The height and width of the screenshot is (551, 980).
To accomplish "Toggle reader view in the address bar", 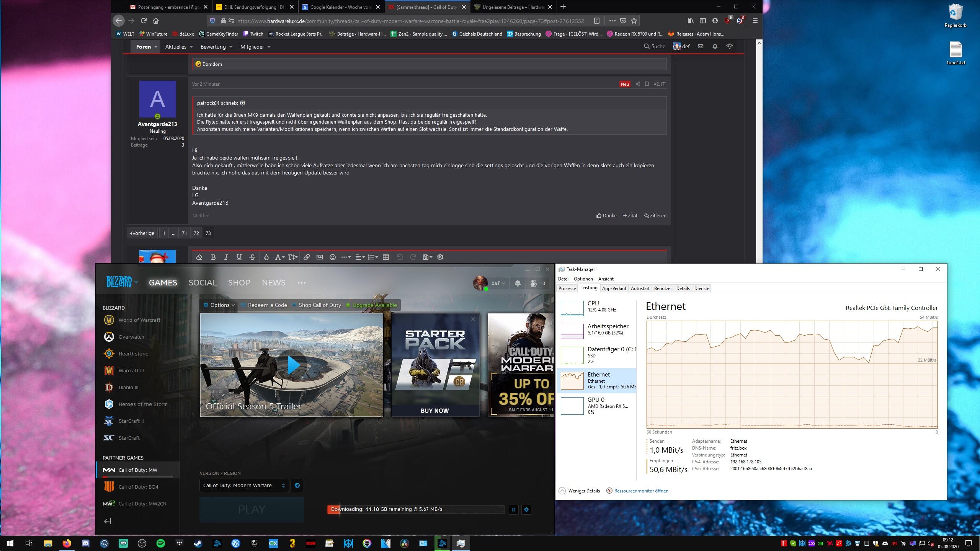I will 596,21.
